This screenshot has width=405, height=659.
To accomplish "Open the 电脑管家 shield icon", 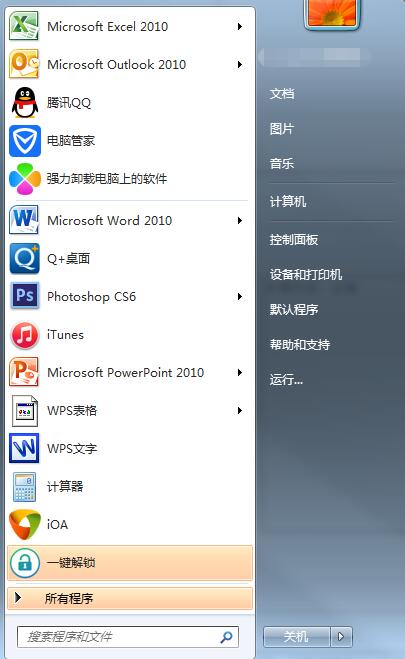I will tap(25, 140).
